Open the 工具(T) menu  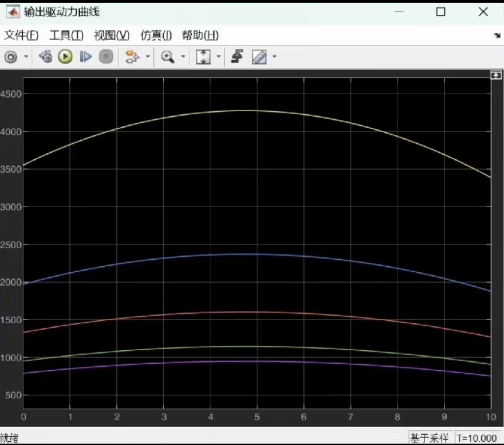pos(66,35)
